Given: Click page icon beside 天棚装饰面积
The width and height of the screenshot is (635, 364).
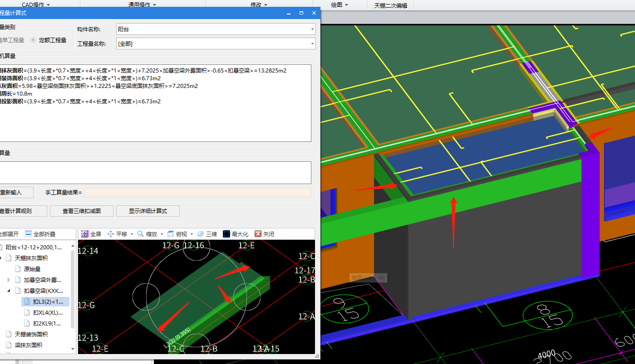Looking at the screenshot, I should [x=9, y=334].
